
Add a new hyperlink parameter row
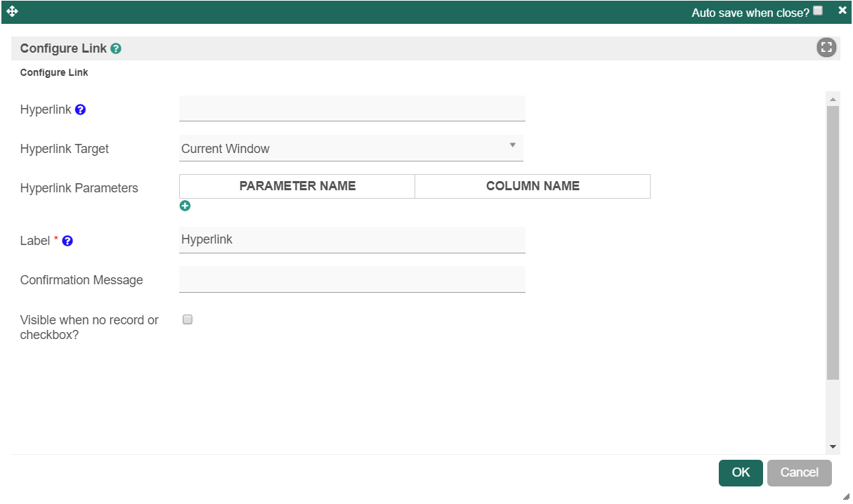pos(185,206)
